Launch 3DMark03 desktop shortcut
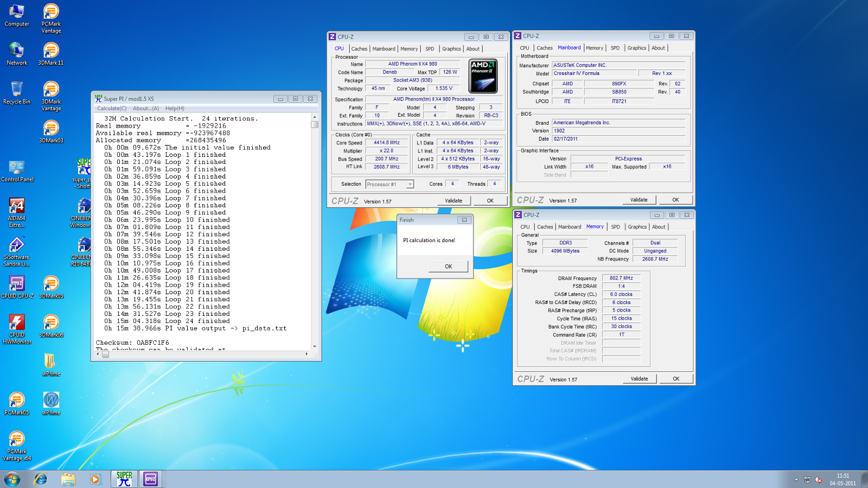Screen dimensions: 868x488 tap(51, 131)
